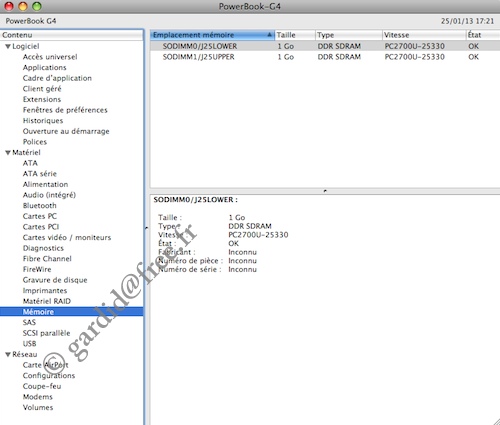The image size is (500, 425).
Task: Select Historiques in the sidebar
Action: point(43,121)
